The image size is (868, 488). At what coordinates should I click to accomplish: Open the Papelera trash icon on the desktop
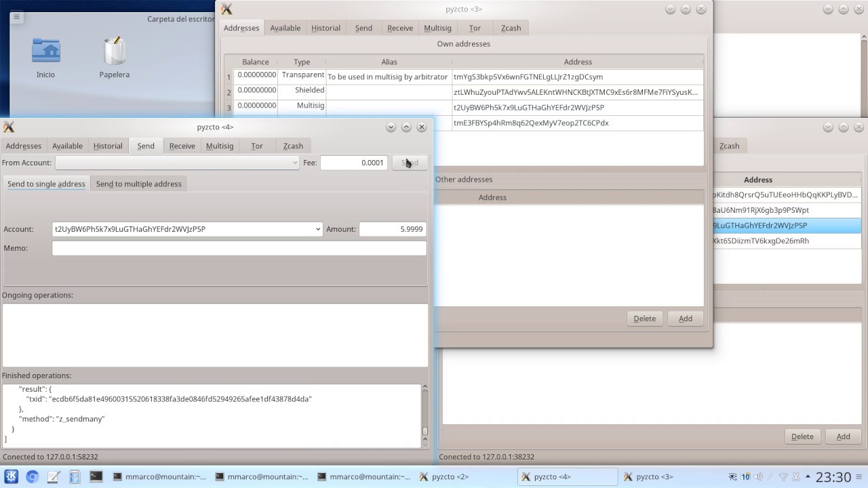click(x=114, y=58)
